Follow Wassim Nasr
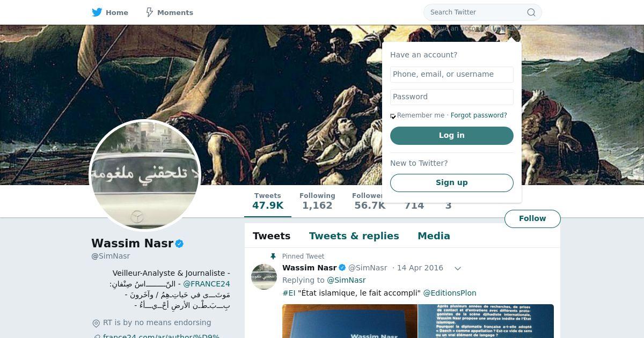This screenshot has height=338, width=644. 532,219
